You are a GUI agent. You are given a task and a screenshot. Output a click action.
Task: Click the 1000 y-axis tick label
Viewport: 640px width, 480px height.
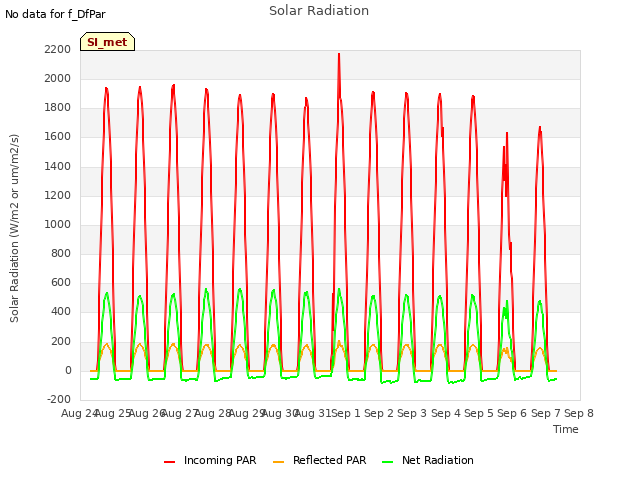pyautogui.click(x=58, y=224)
